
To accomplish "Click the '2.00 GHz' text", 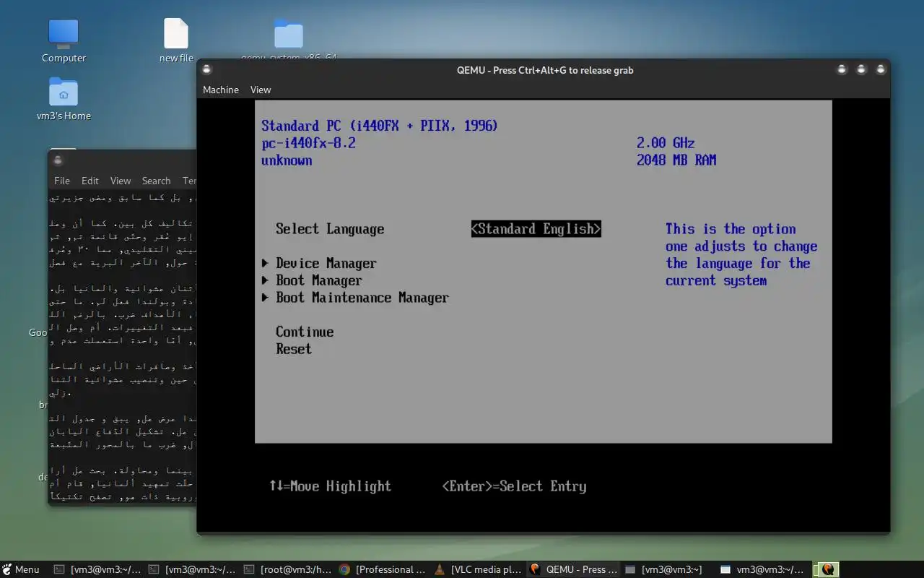I will pyautogui.click(x=666, y=143).
